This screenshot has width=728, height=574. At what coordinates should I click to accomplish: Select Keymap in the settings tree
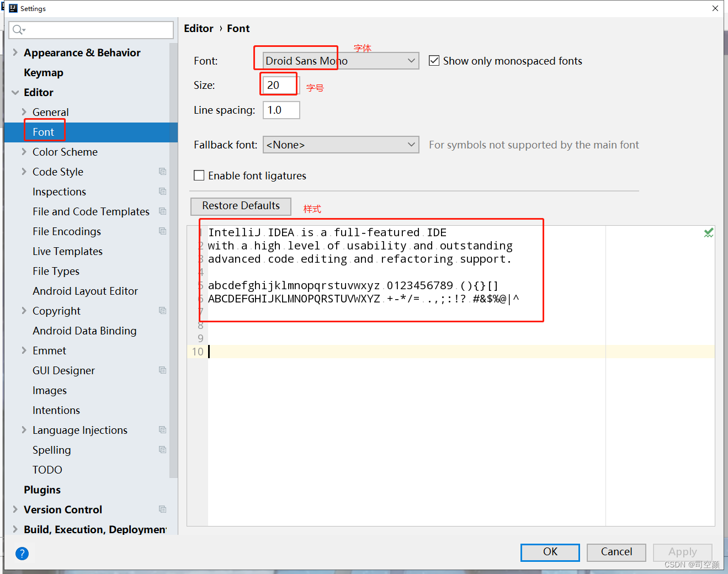pos(44,72)
